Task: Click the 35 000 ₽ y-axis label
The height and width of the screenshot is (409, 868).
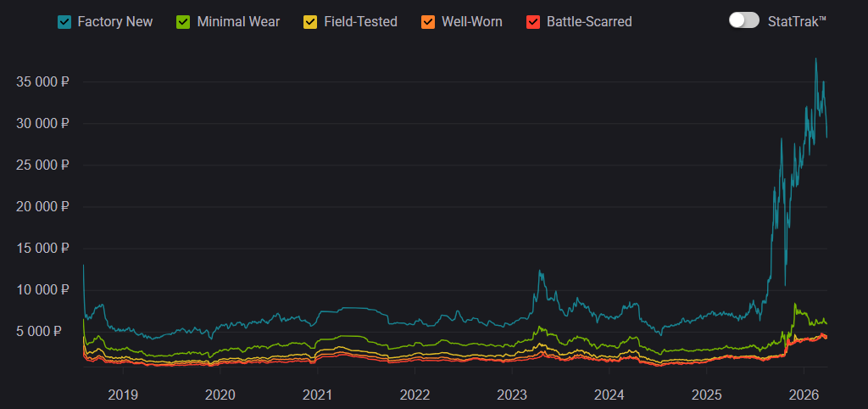Action: point(42,82)
